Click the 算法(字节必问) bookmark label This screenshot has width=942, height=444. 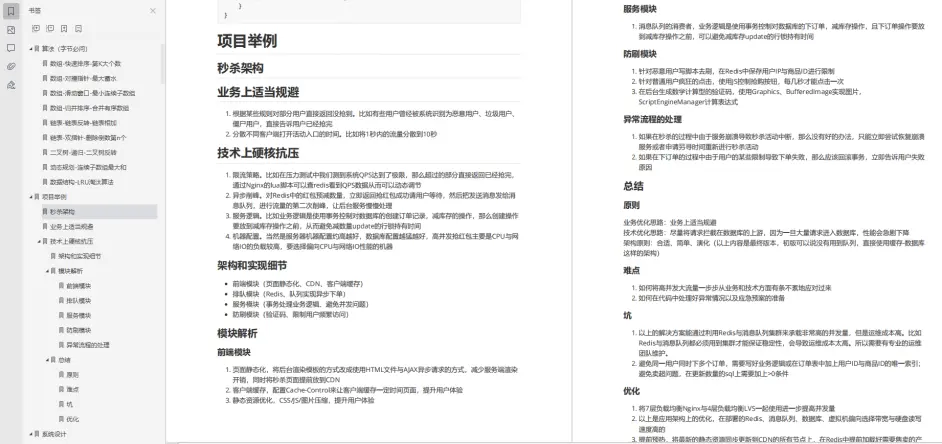64,49
